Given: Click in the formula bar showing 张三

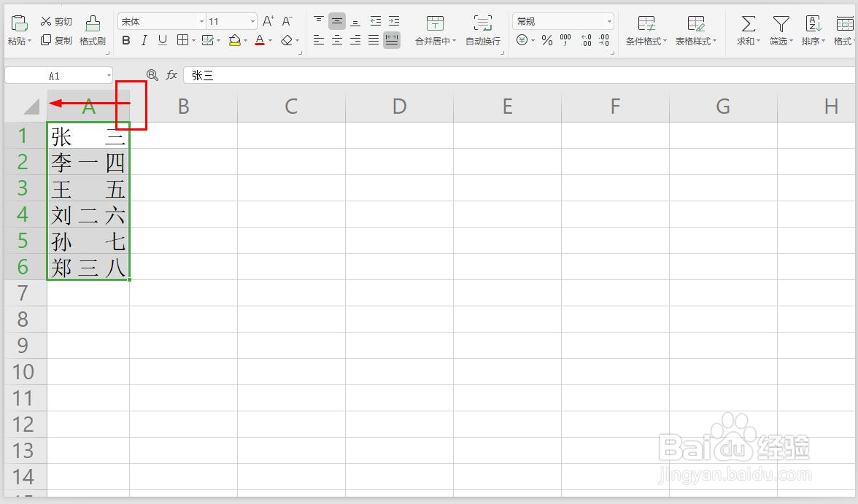Looking at the screenshot, I should [x=519, y=76].
